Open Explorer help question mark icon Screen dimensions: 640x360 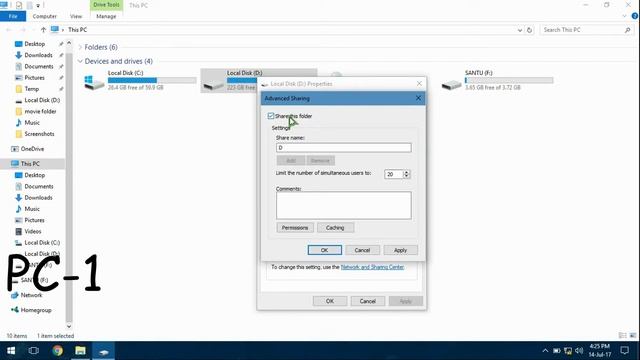tap(635, 16)
